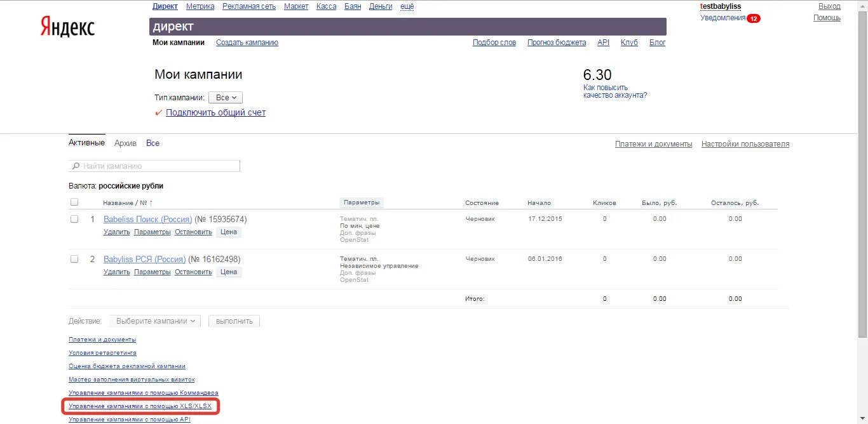Viewport: 868px width, 424px height.
Task: Click the Цена button for Babeliss Поиск
Action: click(x=229, y=232)
